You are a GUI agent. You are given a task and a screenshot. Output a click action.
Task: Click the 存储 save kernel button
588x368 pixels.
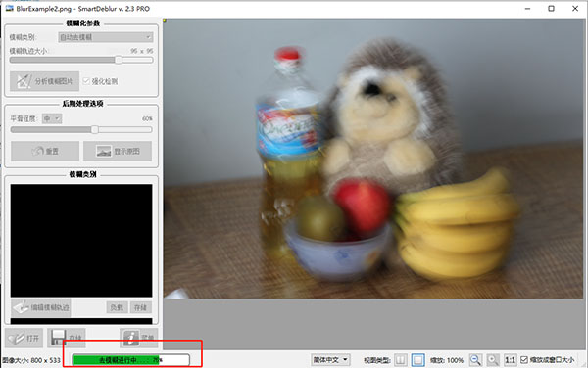point(140,307)
